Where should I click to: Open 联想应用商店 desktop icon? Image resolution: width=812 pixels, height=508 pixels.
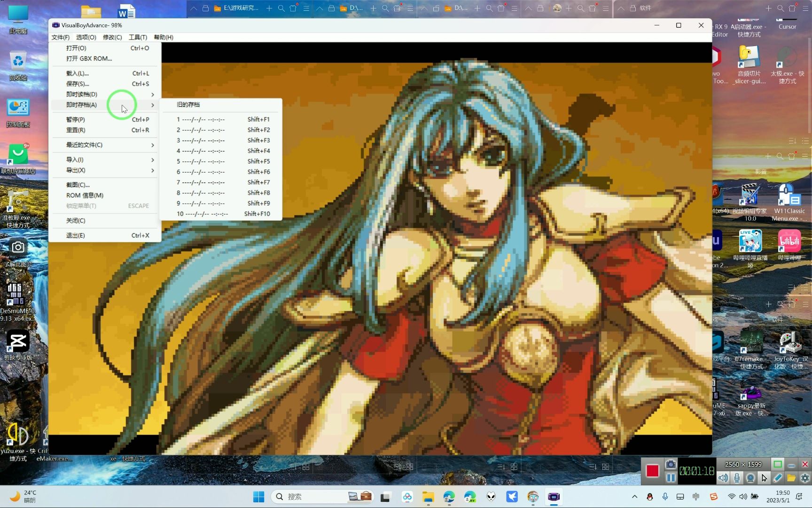[x=18, y=159]
